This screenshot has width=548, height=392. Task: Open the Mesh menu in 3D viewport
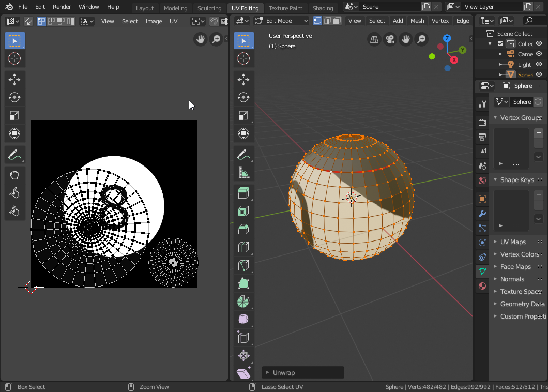pyautogui.click(x=417, y=21)
